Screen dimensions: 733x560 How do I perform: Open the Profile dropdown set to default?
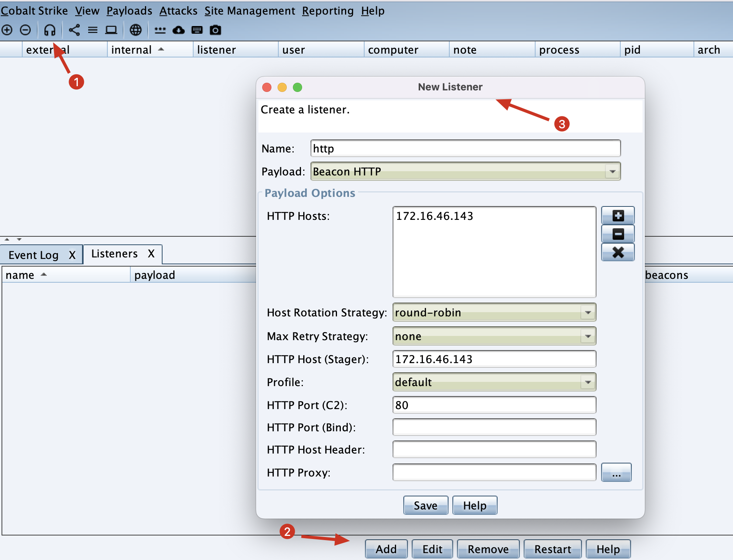tap(494, 382)
